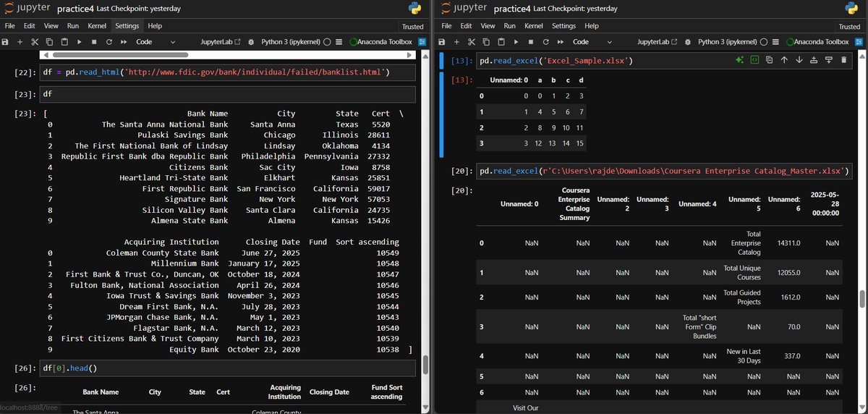Restart the kernel in left notebook
Screen dimensions: 868x414
click(109, 42)
